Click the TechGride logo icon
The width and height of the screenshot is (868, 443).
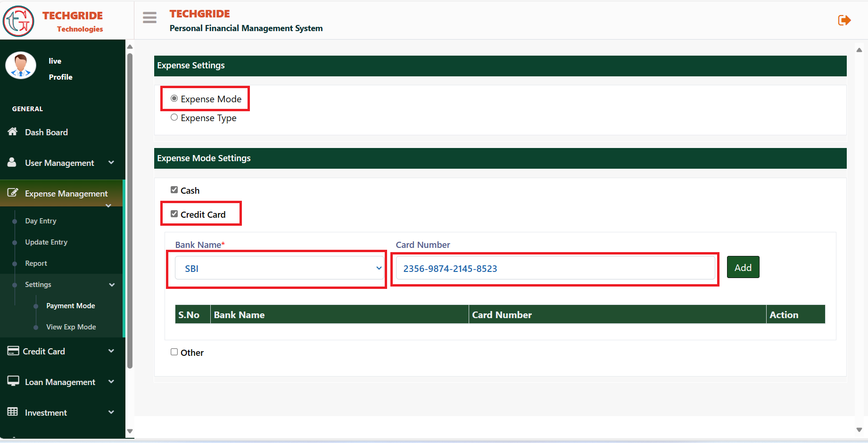[x=18, y=21]
